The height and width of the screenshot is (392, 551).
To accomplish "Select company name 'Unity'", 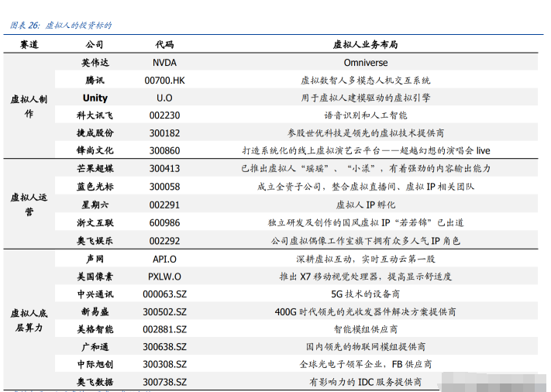I will [95, 98].
